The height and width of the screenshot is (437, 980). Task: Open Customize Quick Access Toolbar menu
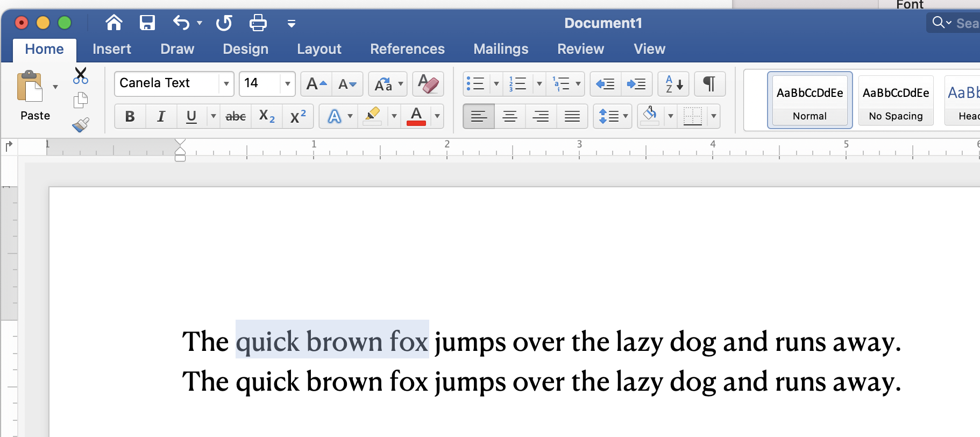(292, 24)
